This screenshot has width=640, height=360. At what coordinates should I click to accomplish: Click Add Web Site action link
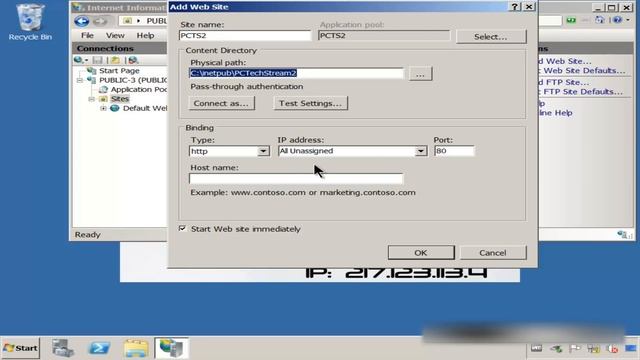click(565, 61)
